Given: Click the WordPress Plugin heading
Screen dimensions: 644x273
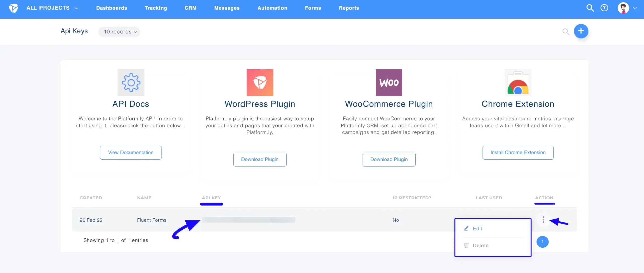Looking at the screenshot, I should pos(260,104).
